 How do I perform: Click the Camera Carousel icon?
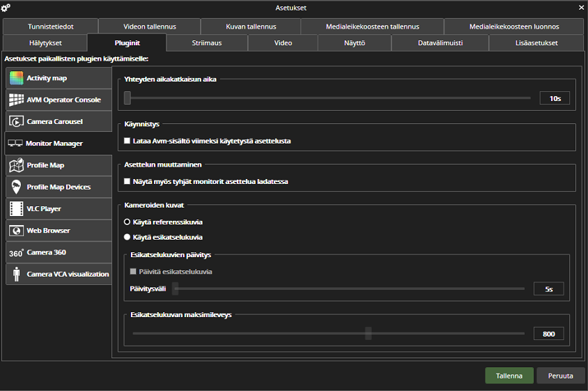(16, 121)
